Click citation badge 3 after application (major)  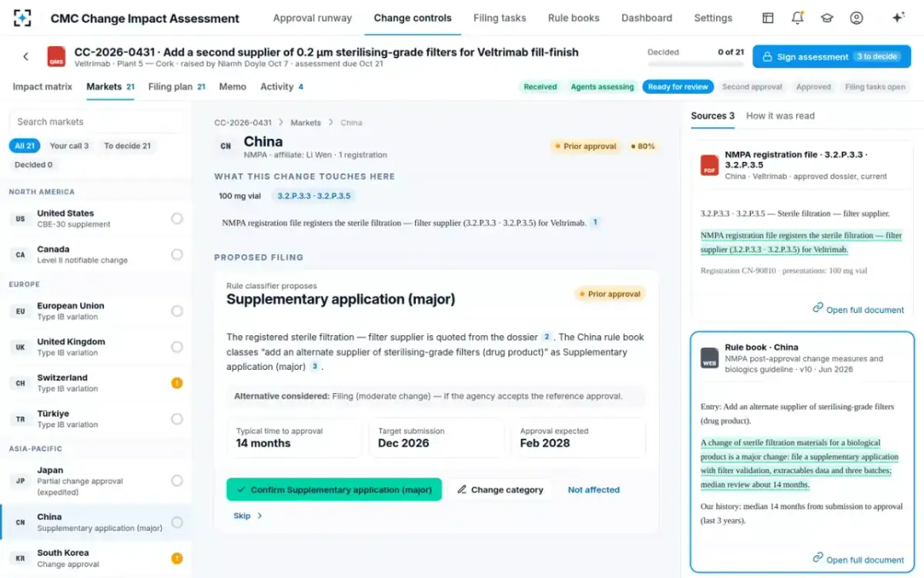pyautogui.click(x=314, y=367)
